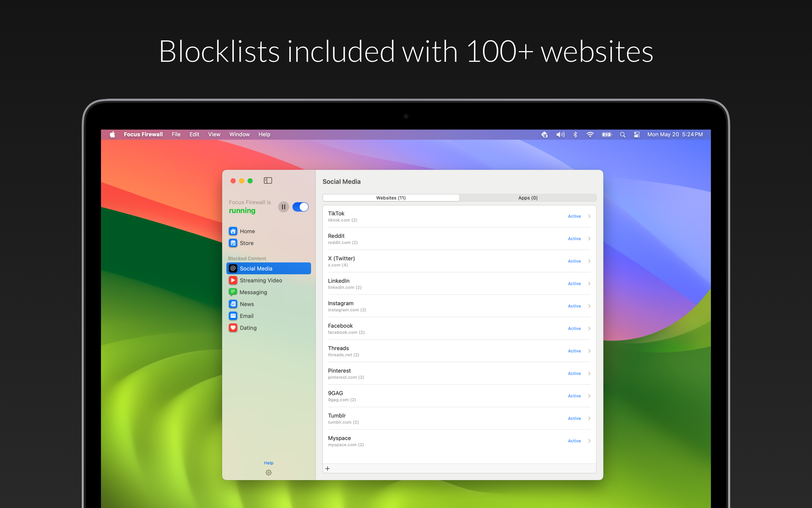Expand the X (Twitter) row chevron

[x=589, y=261]
